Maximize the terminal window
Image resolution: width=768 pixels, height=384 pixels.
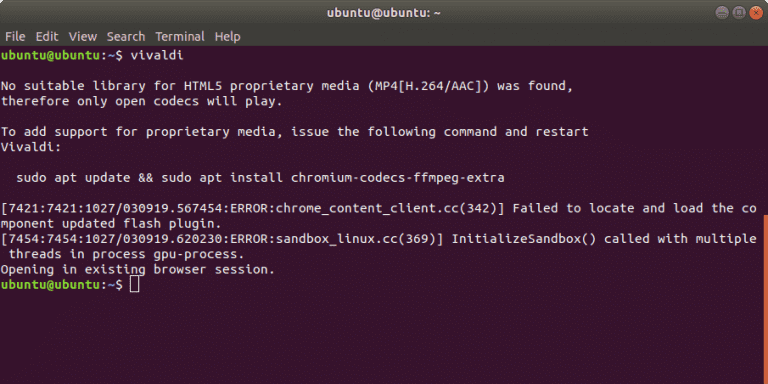(739, 12)
